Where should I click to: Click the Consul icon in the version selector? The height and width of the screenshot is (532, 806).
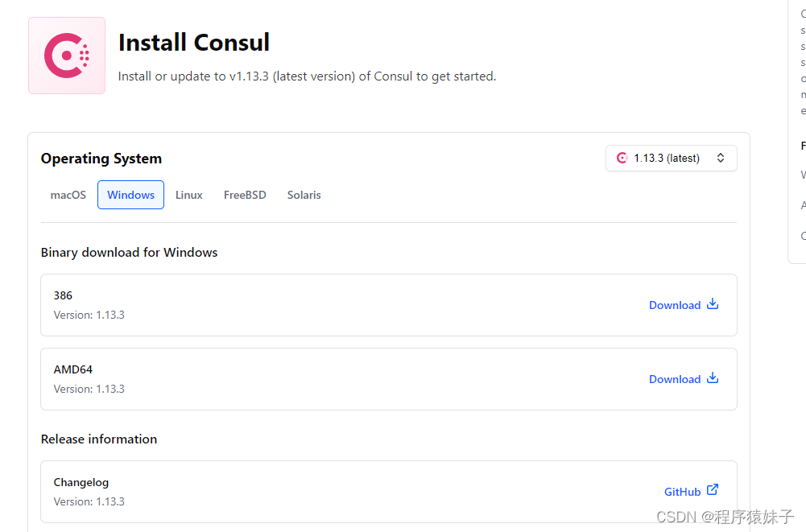[622, 158]
